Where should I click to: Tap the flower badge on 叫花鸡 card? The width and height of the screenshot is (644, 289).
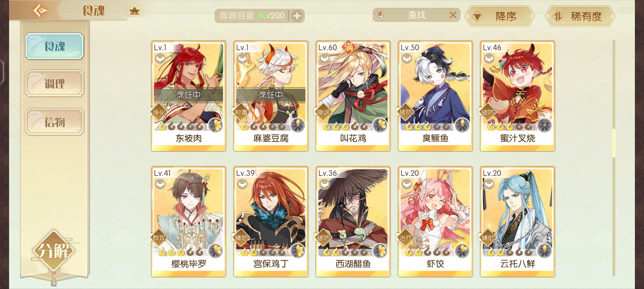pyautogui.click(x=380, y=125)
